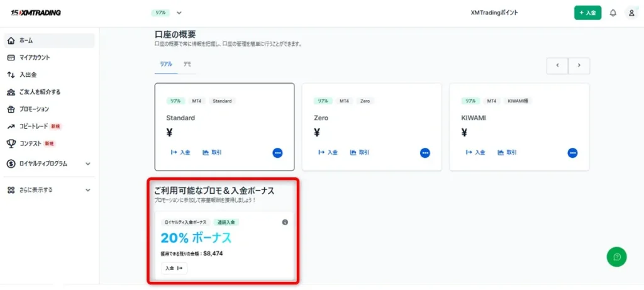Select the KIWAMI account card
The width and height of the screenshot is (644, 290).
(x=519, y=127)
